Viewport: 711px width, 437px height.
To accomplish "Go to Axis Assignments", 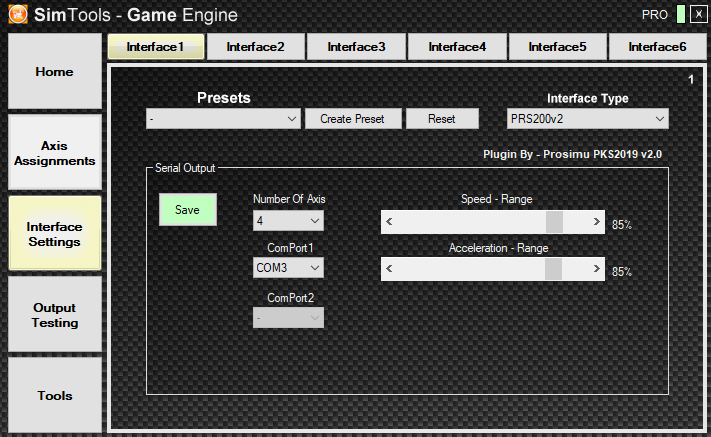I will (x=55, y=152).
